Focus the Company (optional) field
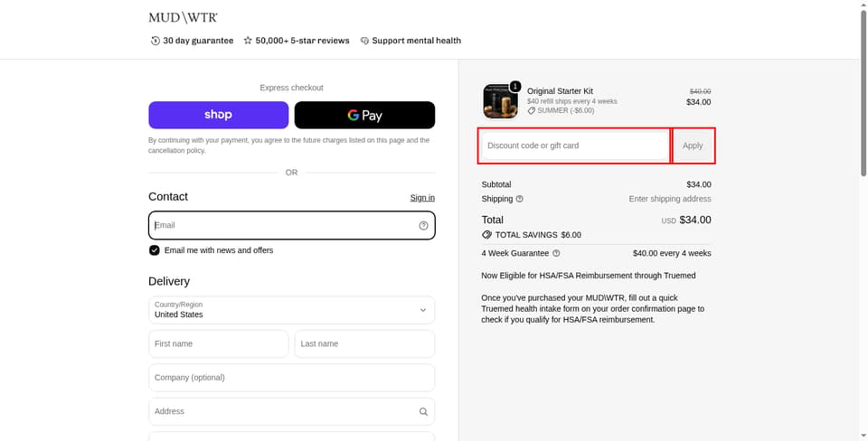 point(292,378)
